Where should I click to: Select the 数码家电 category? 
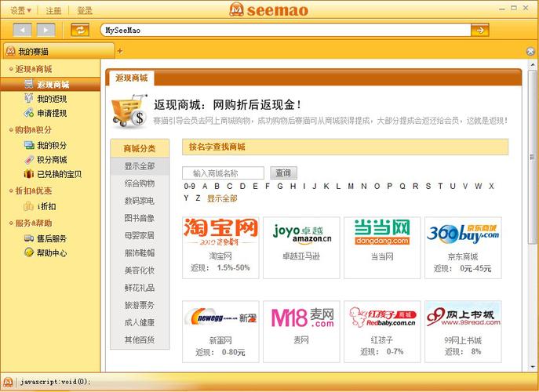[x=140, y=201]
